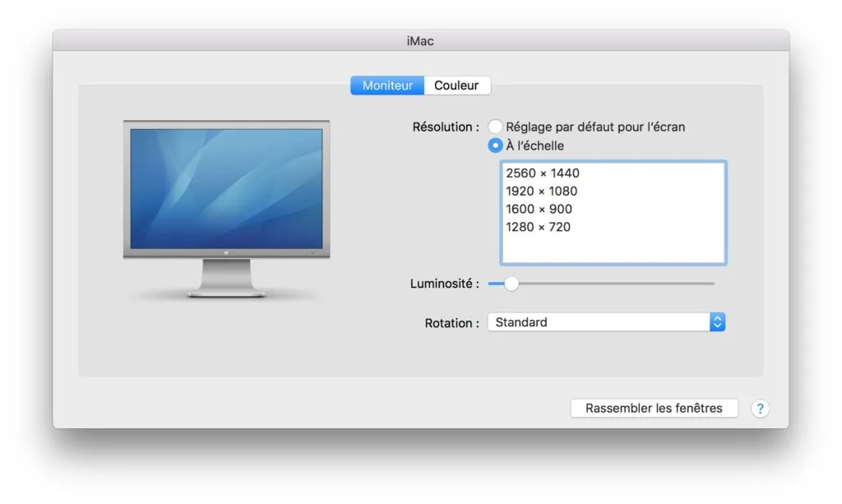Minimize the window with the yellow button
The height and width of the screenshot is (504, 842).
pyautogui.click(x=82, y=39)
